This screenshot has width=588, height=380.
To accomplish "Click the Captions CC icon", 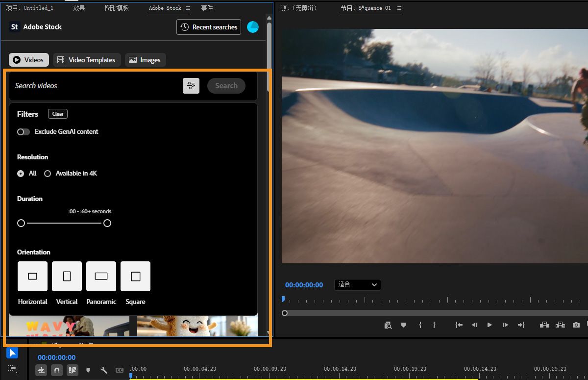I will [x=120, y=370].
